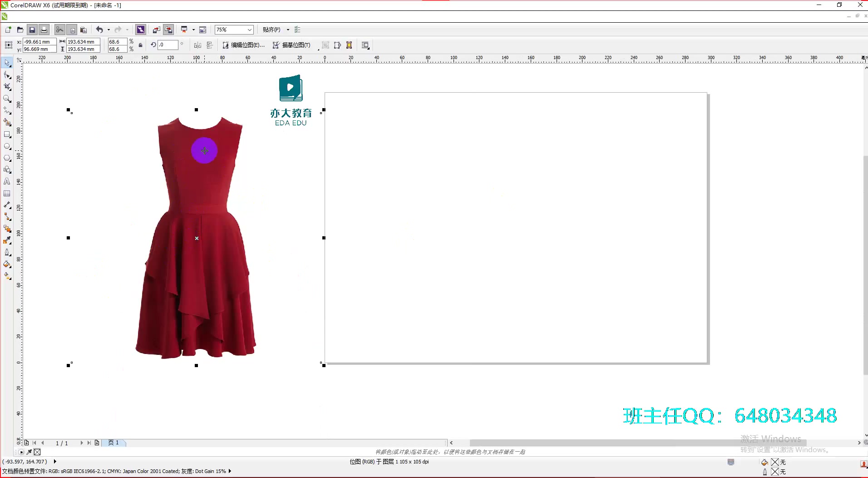Open the application launcher icon
This screenshot has width=868, height=478.
click(x=184, y=30)
